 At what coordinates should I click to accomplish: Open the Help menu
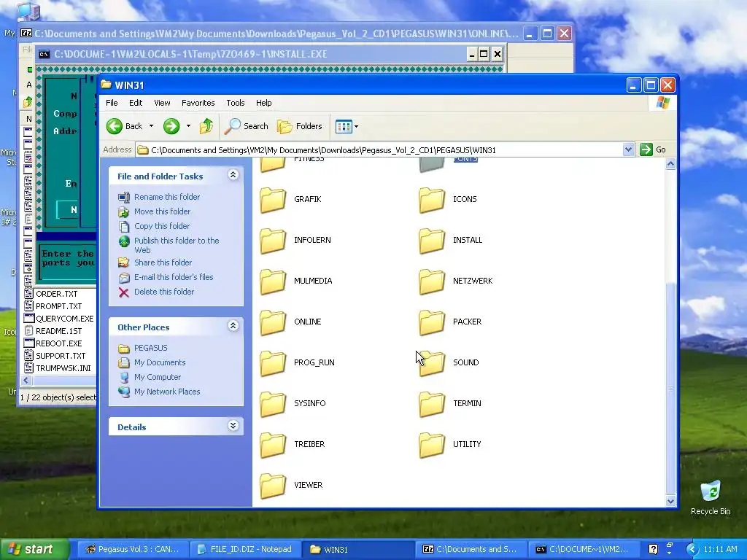[263, 103]
